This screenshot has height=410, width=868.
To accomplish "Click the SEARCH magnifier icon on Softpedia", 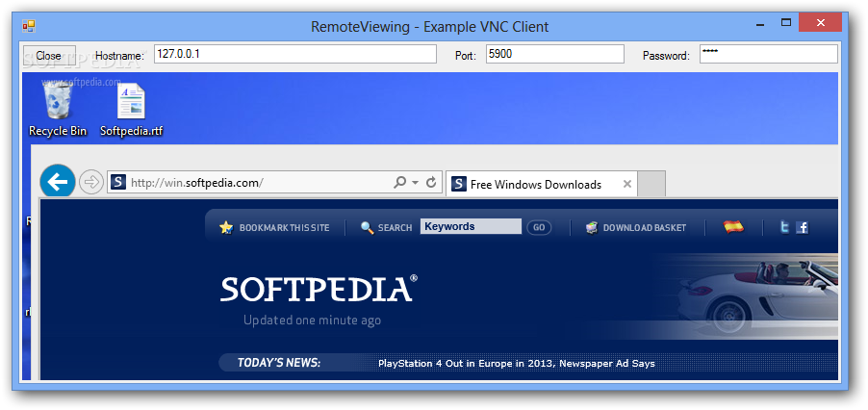I will [x=367, y=227].
